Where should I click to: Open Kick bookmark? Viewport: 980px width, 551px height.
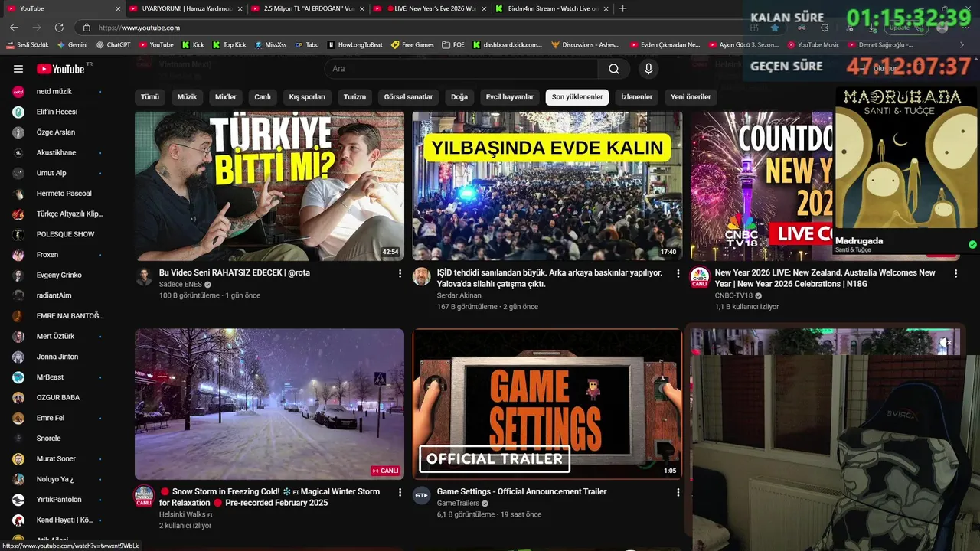[x=193, y=45]
